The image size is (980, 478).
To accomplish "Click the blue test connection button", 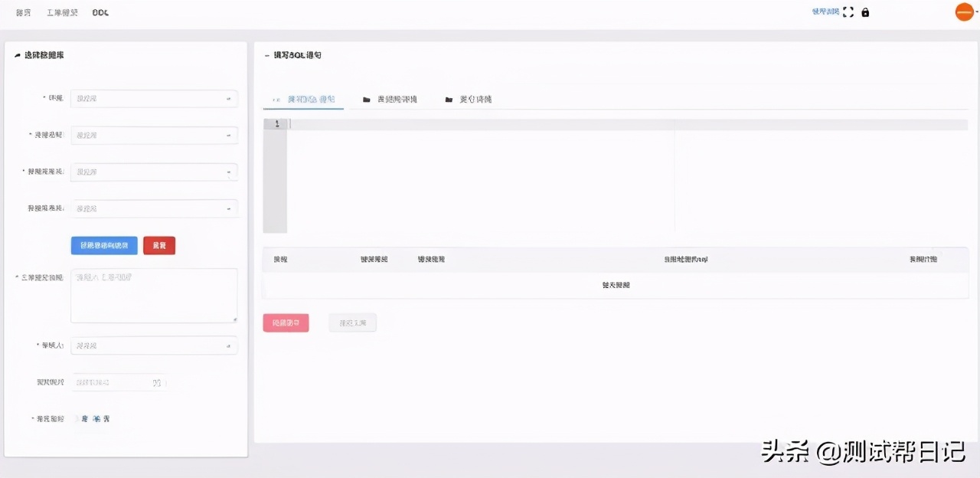I will (103, 245).
